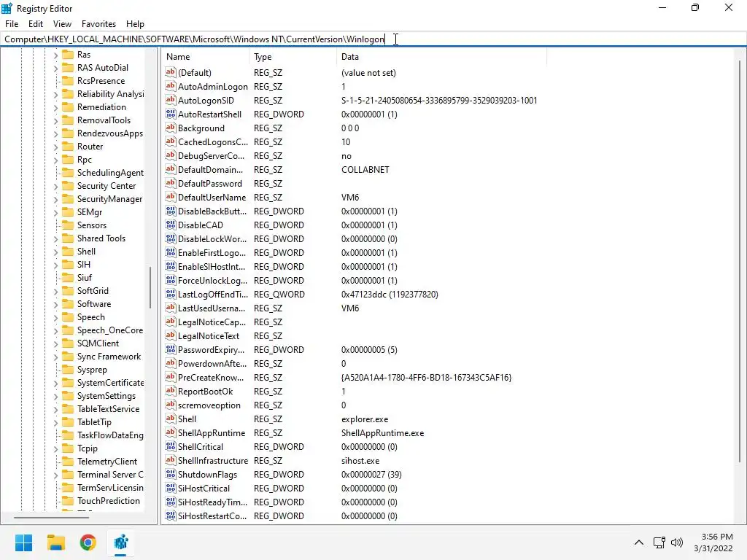Launch Google Chrome from the taskbar
The image size is (747, 560).
[88, 542]
